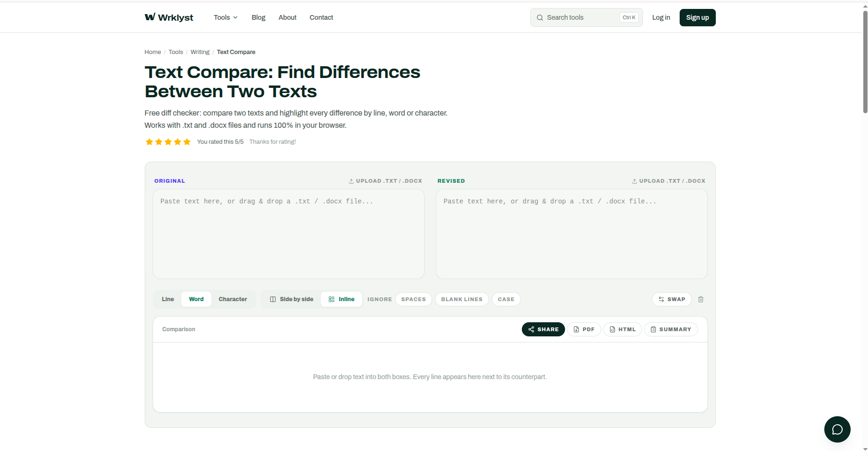The image size is (868, 451).
Task: Toggle ignore Case option
Action: point(506,299)
